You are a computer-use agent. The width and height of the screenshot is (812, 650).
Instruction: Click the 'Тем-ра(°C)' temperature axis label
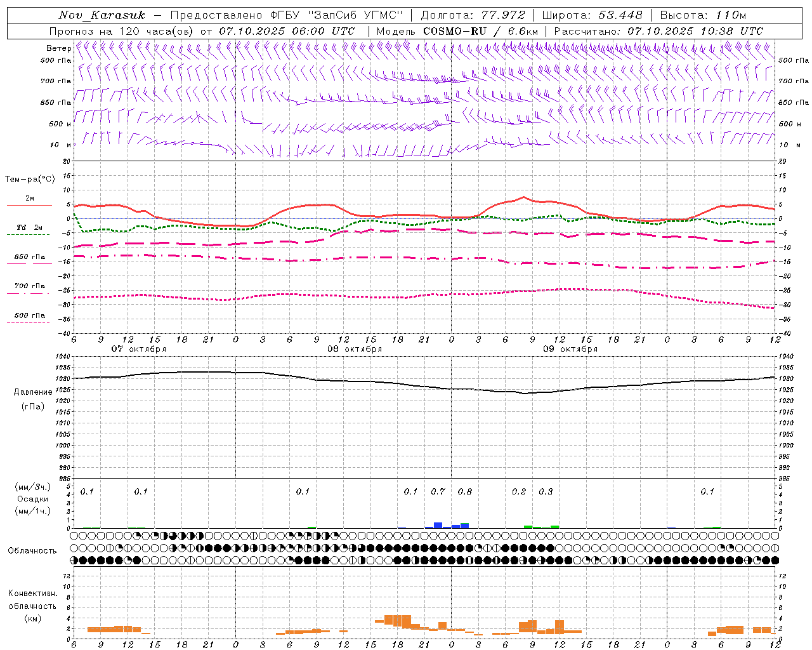30,180
